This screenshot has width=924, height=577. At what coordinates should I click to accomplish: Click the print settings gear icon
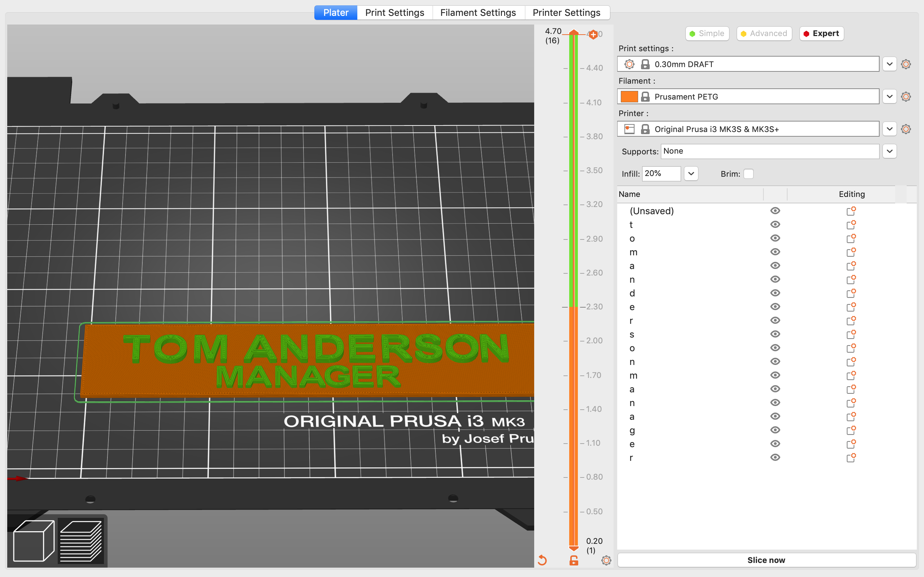pos(907,64)
